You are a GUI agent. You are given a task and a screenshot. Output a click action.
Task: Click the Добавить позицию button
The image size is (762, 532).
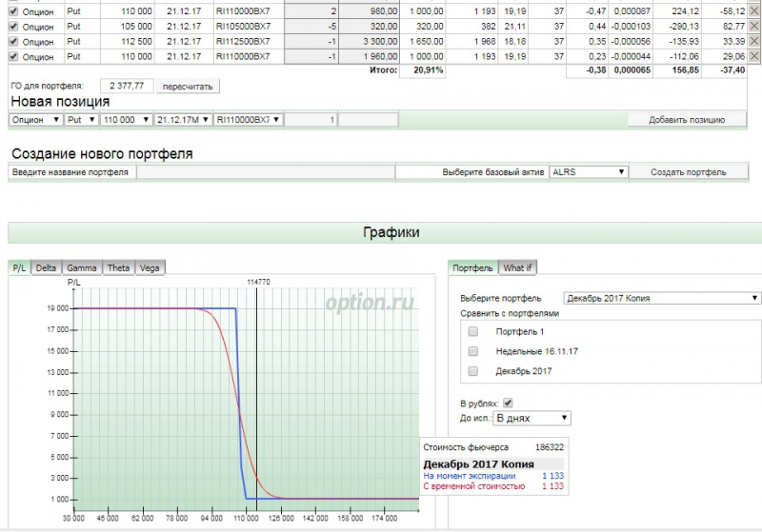[686, 120]
